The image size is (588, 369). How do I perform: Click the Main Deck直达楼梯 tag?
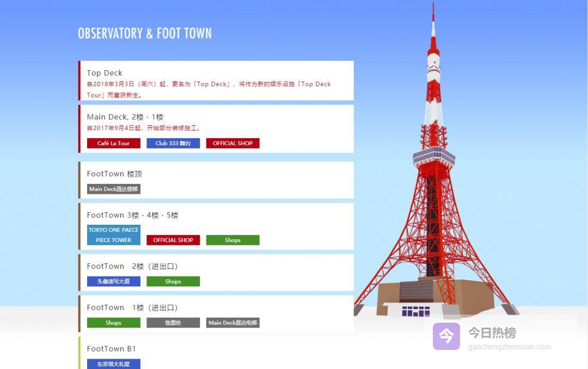(x=113, y=189)
